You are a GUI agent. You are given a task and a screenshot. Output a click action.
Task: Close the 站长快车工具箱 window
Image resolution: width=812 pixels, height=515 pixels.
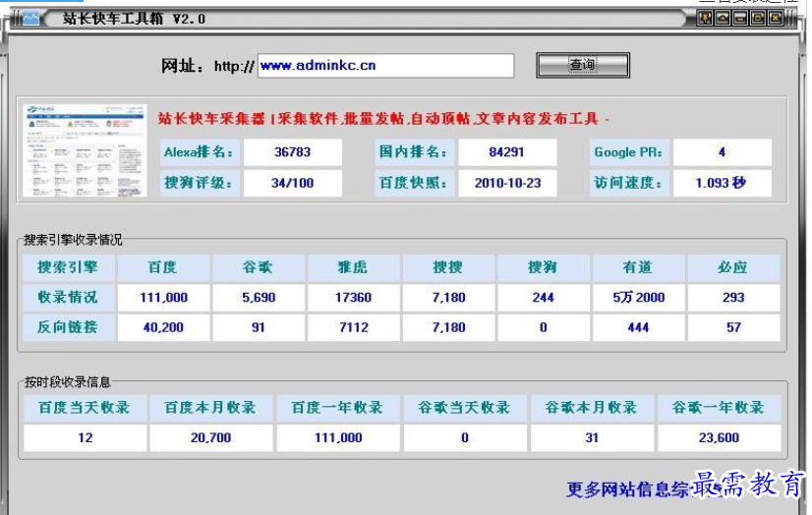(776, 19)
